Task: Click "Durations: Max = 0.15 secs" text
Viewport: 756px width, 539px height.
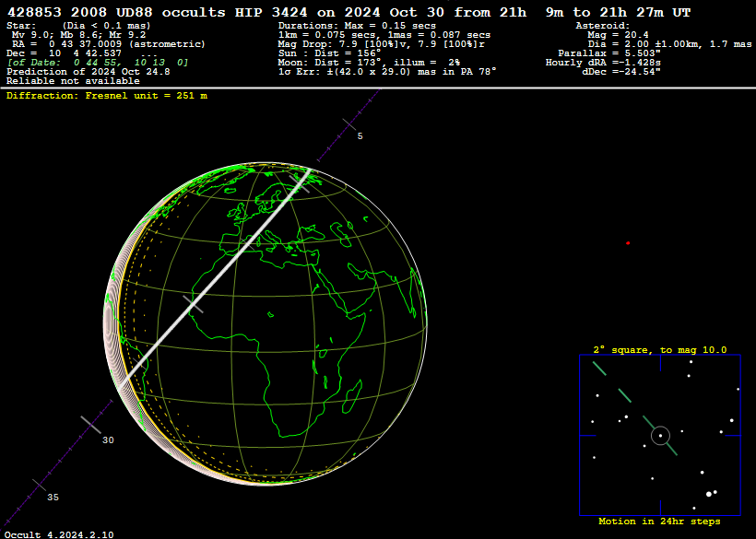Action: (x=357, y=26)
